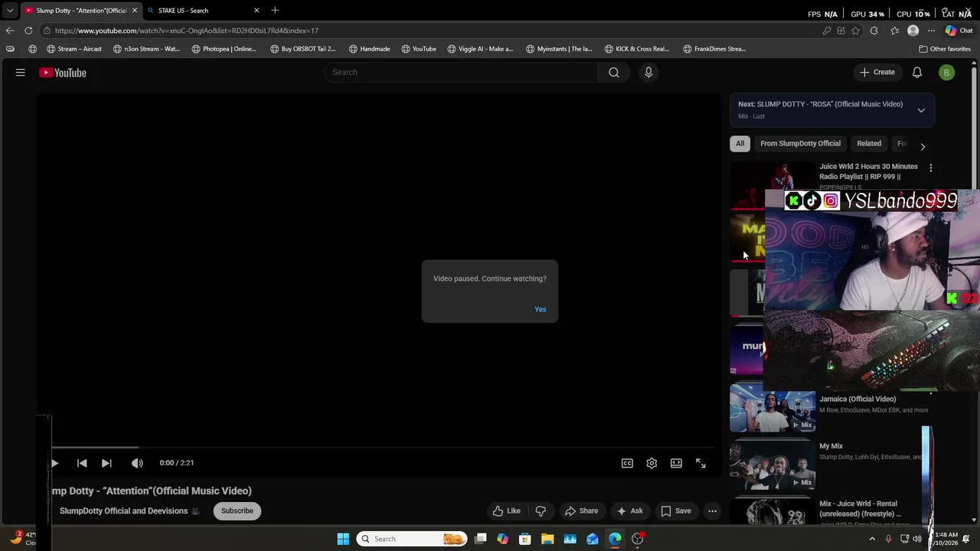Screen dimensions: 980x551
Task: Go back in browser history
Action: (x=9, y=31)
